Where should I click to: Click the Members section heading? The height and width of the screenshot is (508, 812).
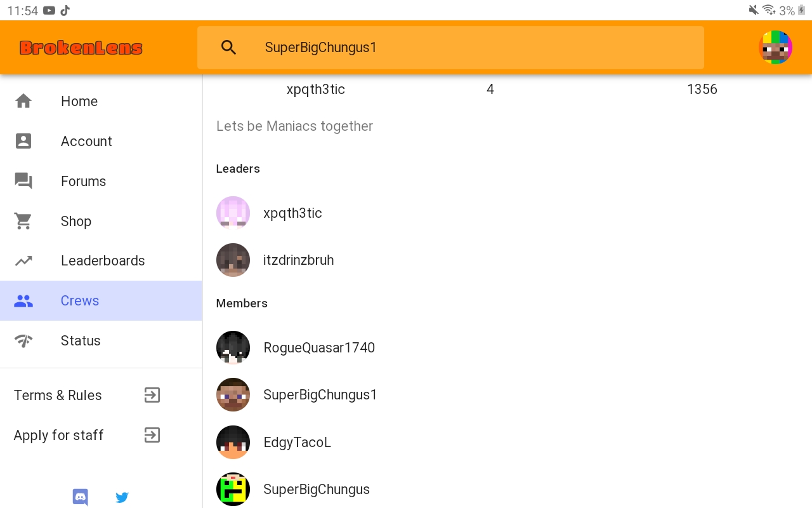pyautogui.click(x=242, y=303)
